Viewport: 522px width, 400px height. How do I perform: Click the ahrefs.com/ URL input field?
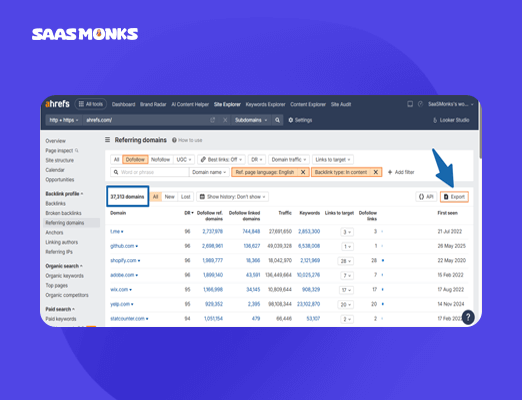[145, 120]
